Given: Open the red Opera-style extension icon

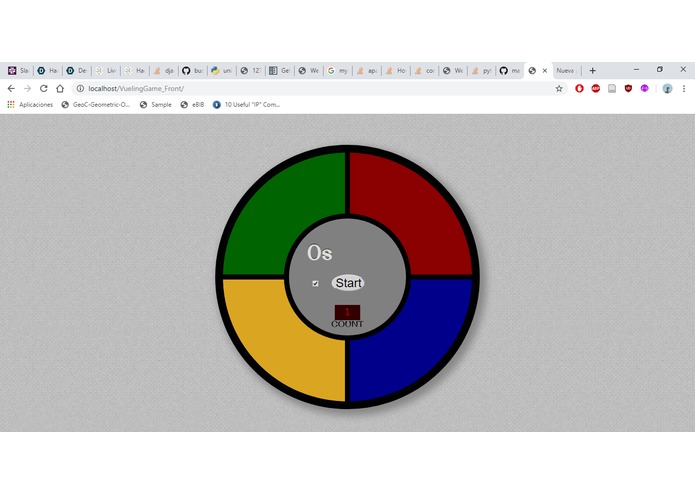Looking at the screenshot, I should coord(579,89).
